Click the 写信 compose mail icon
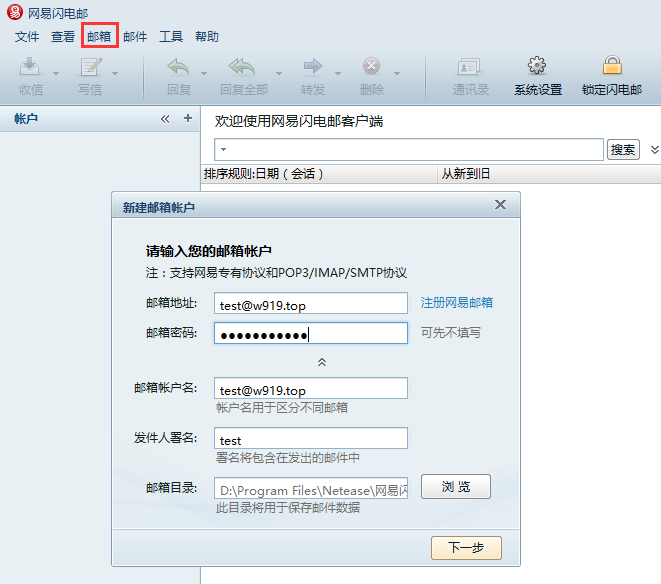This screenshot has height=584, width=661. click(90, 67)
